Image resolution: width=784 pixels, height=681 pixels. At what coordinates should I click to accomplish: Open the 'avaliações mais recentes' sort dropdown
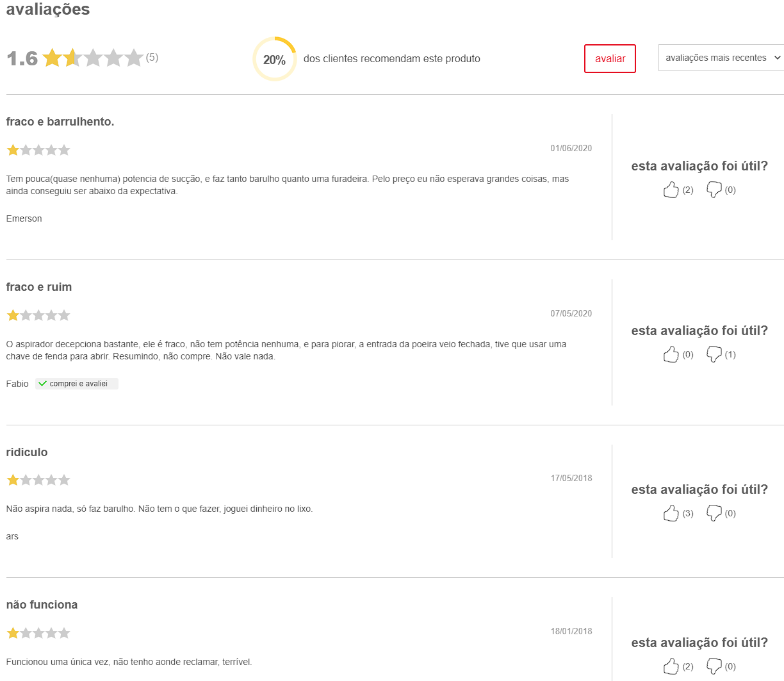pos(721,58)
